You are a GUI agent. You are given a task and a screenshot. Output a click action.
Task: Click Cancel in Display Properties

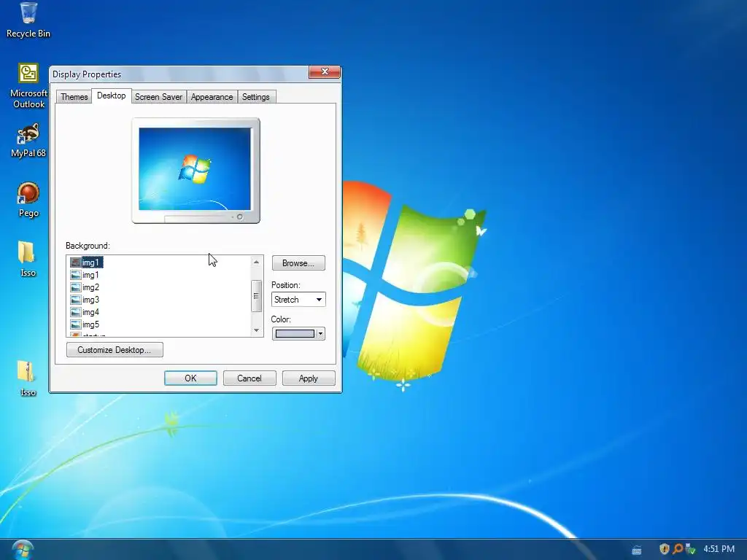click(x=249, y=378)
